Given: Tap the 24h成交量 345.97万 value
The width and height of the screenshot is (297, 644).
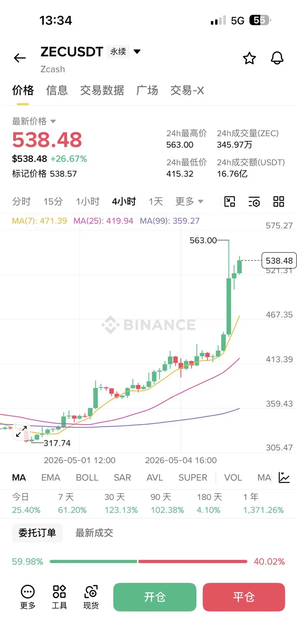Looking at the screenshot, I should pyautogui.click(x=235, y=145).
